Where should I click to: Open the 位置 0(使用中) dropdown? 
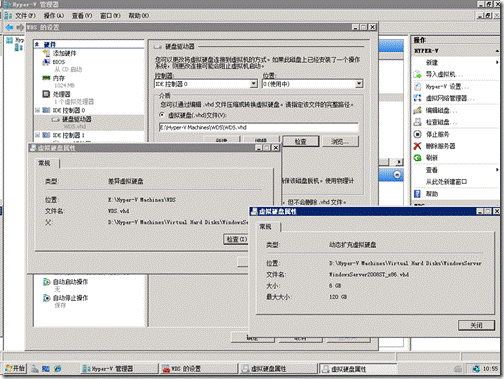(359, 84)
